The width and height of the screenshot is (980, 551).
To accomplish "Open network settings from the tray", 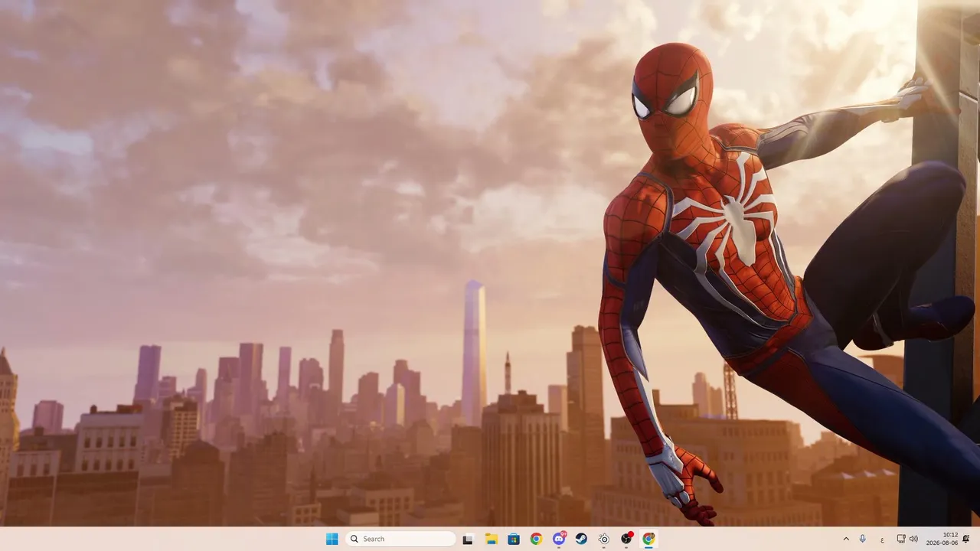I will point(901,539).
